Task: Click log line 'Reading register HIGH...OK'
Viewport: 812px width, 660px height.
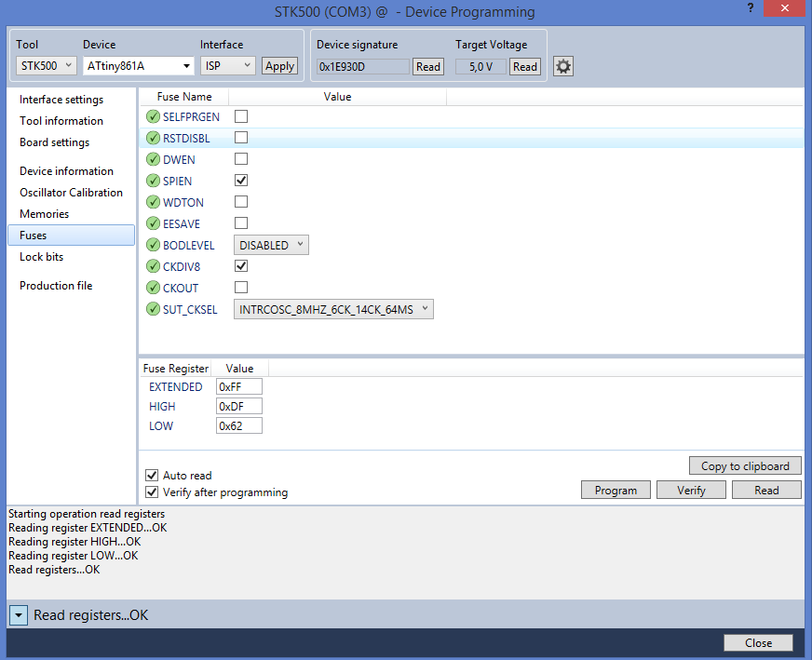Action: click(x=74, y=542)
